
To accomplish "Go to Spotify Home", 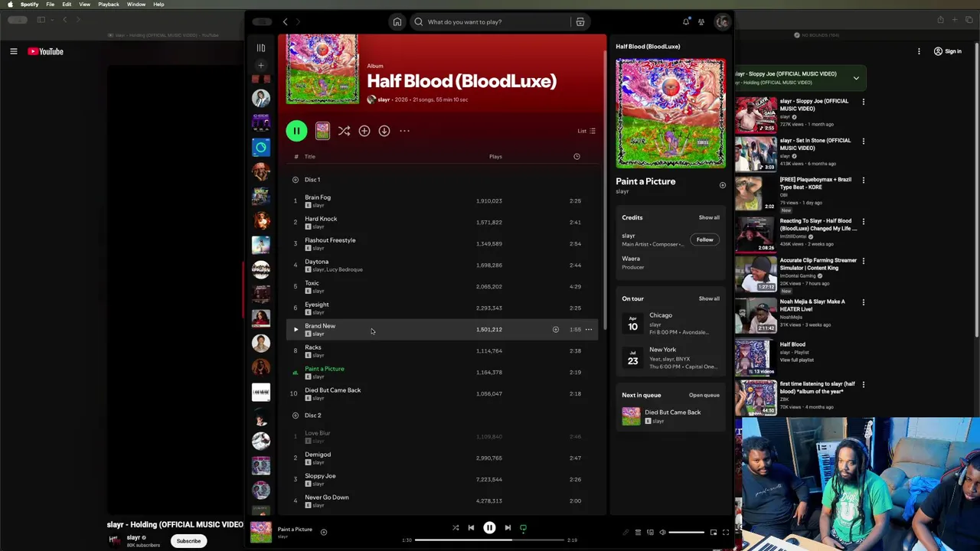I will tap(397, 22).
